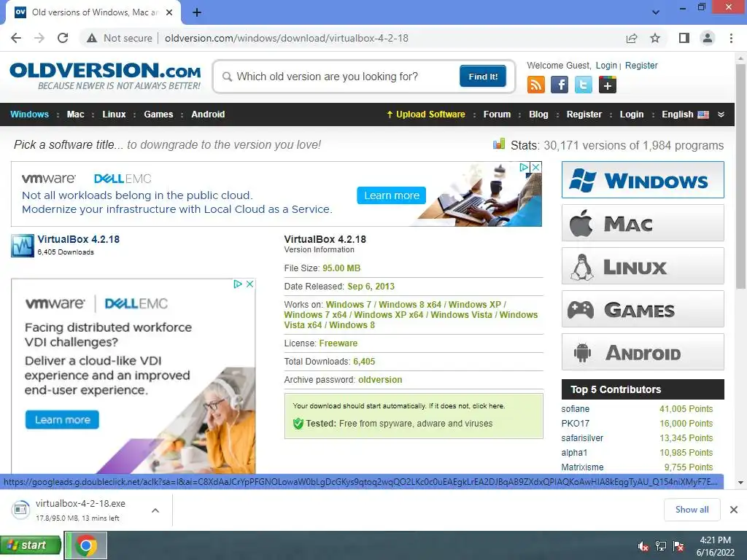Viewport: 747px width, 560px height.
Task: Reload the current page
Action: [x=63, y=38]
